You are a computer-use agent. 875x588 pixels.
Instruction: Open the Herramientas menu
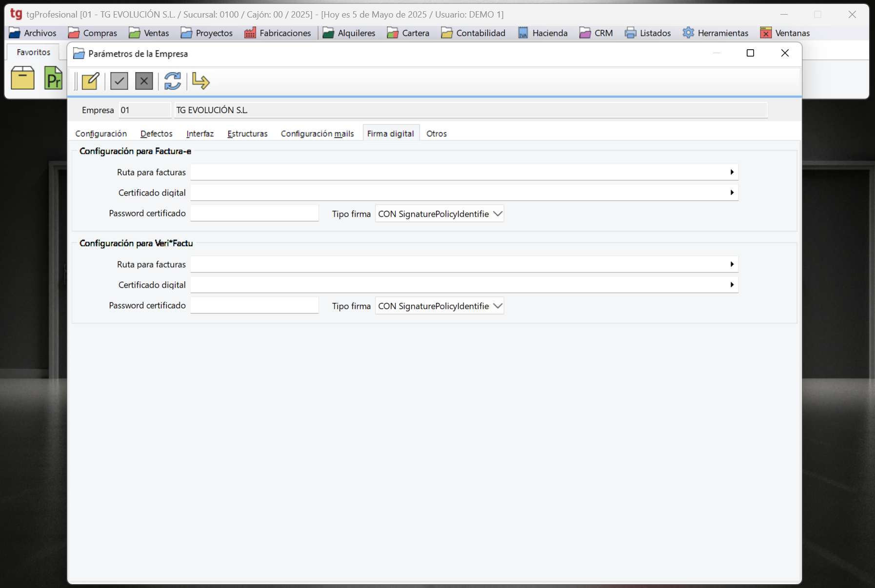[716, 33]
